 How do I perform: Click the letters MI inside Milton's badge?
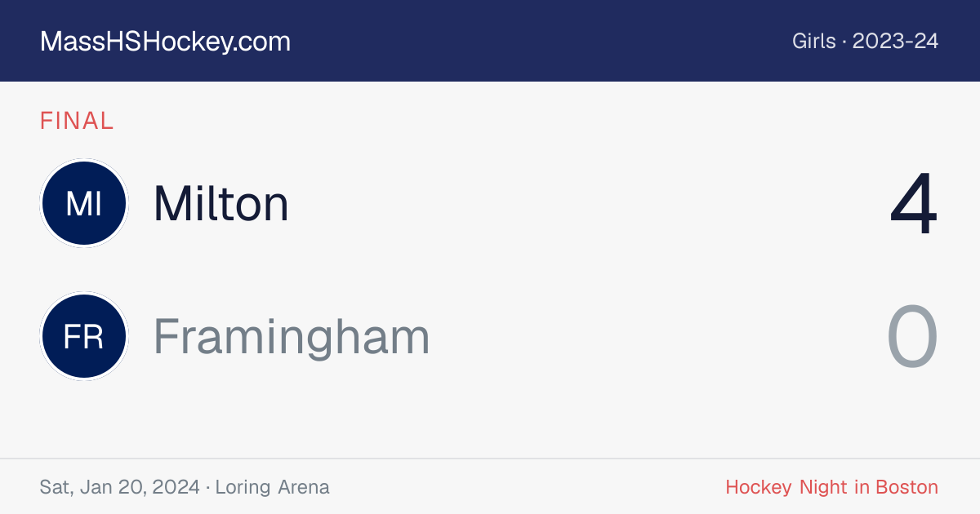click(x=83, y=204)
